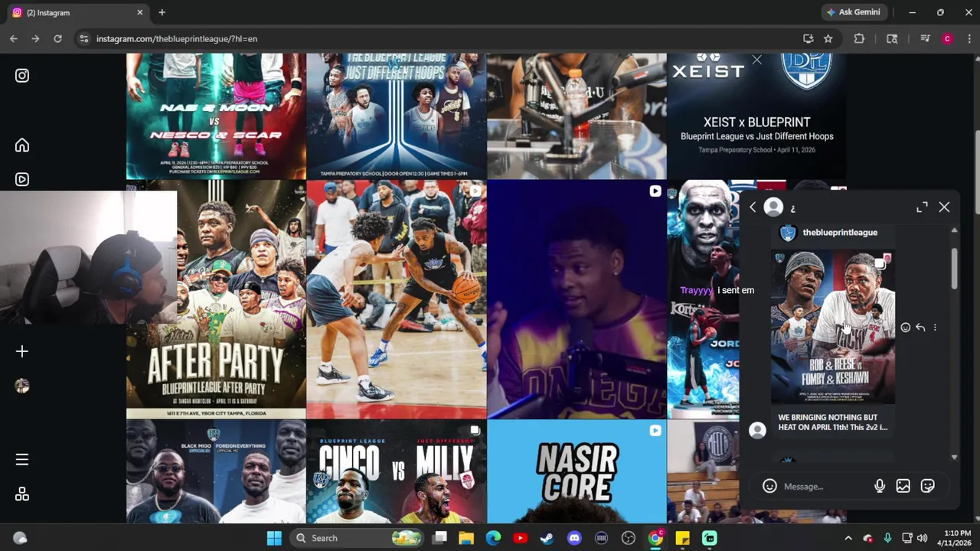Click the taskbar Search box
Viewport: 980px width, 551px height.
[x=358, y=538]
